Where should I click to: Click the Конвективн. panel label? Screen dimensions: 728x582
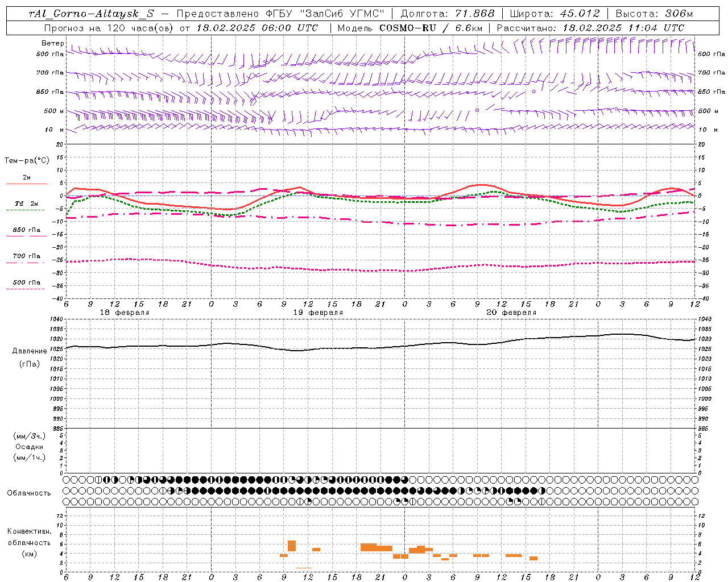(30, 531)
